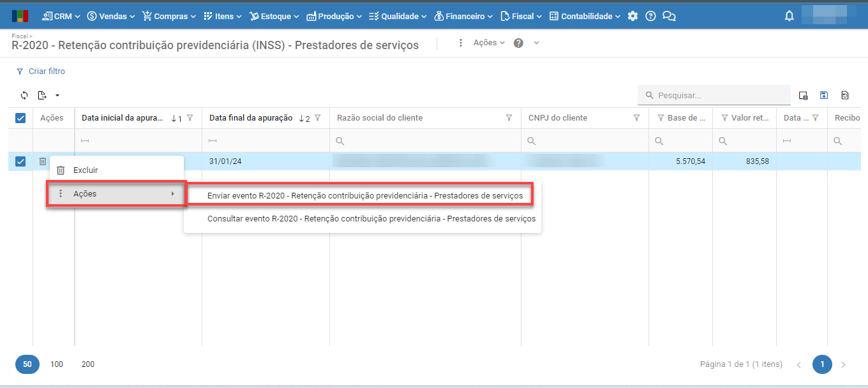Expand the chevron next to the help icon
This screenshot has height=388, width=868.
[537, 43]
